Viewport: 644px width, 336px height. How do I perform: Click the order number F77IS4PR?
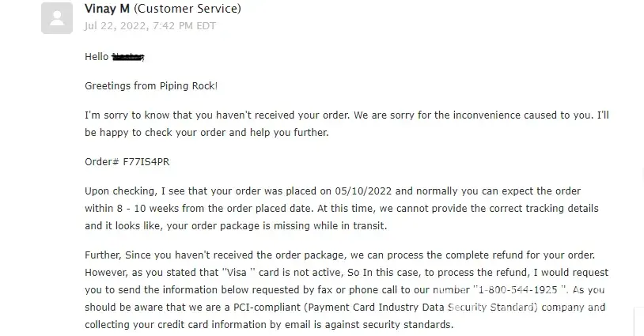(146, 161)
